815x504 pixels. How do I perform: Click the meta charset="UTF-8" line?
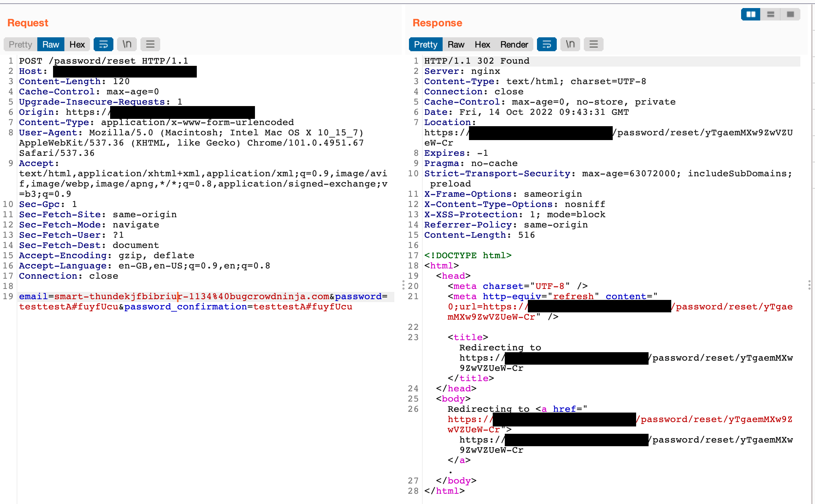(518, 286)
